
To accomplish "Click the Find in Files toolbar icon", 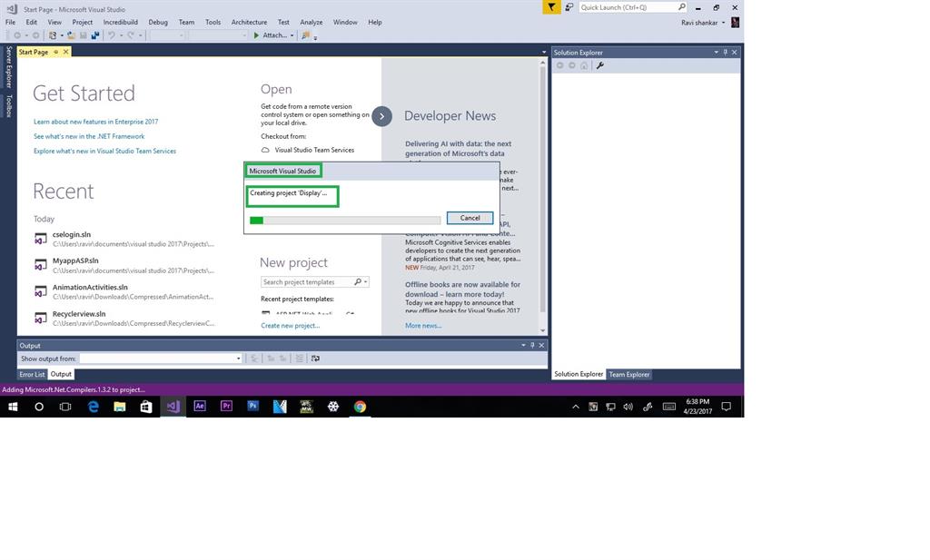I will [305, 35].
